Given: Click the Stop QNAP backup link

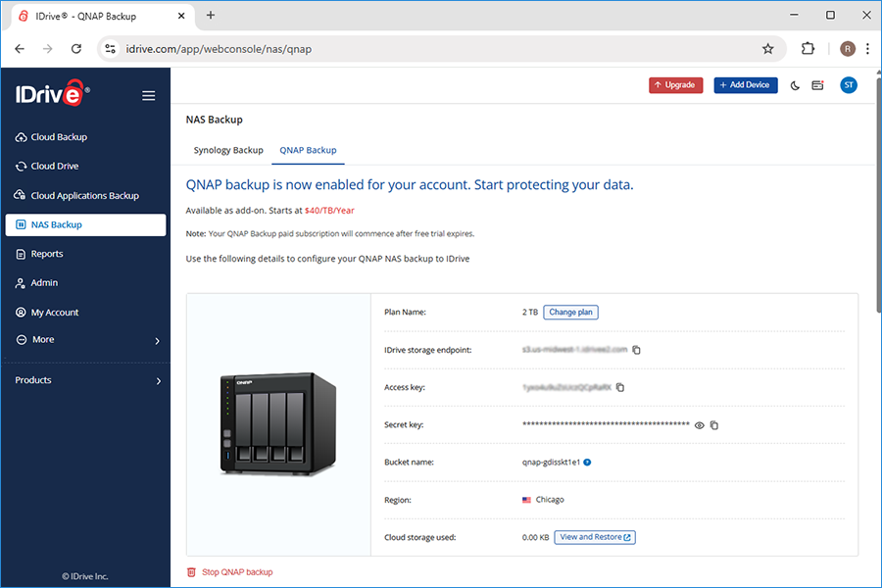Looking at the screenshot, I should click(x=237, y=572).
